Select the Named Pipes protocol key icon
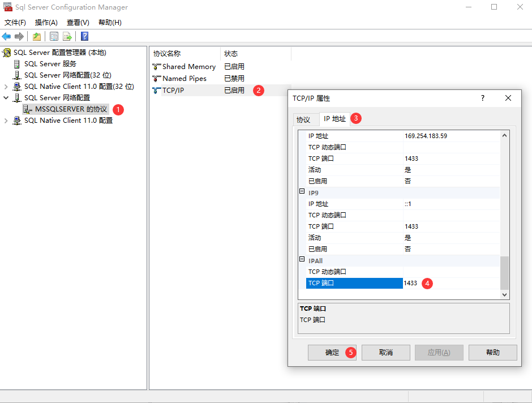This screenshot has height=403, width=532. (156, 78)
